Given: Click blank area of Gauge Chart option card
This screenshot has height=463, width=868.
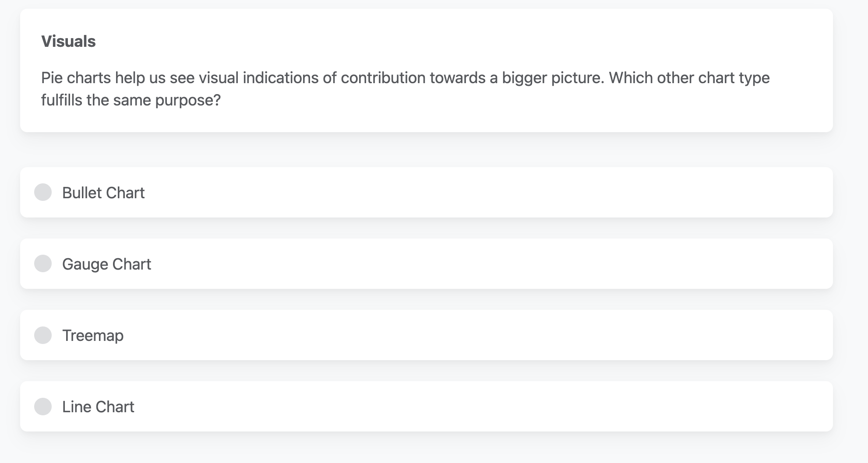Looking at the screenshot, I should (482, 264).
